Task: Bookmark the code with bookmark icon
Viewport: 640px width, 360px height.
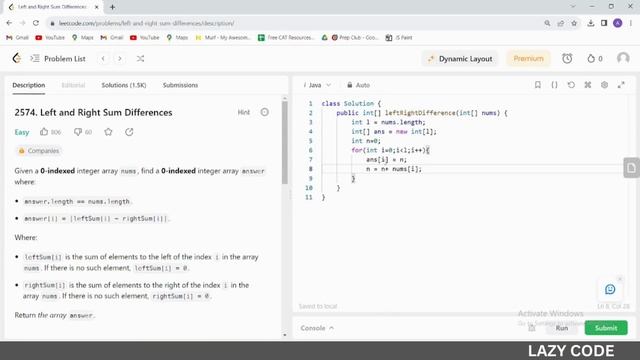Action: pyautogui.click(x=538, y=84)
